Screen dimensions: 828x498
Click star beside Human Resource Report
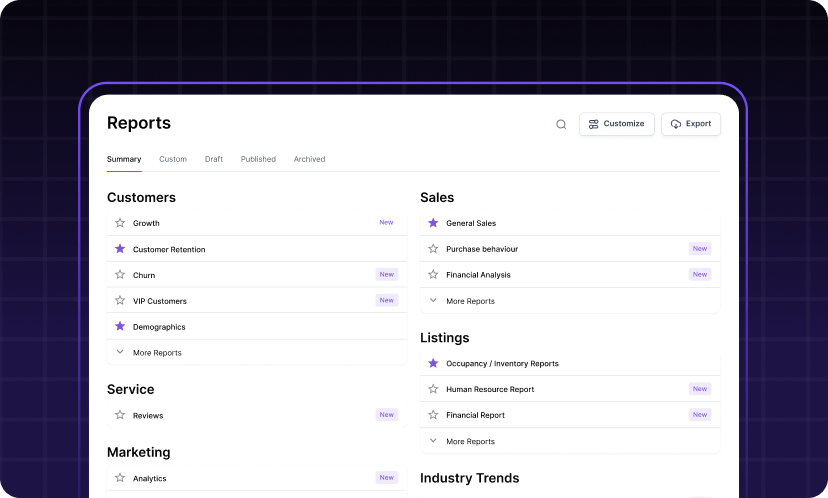433,389
